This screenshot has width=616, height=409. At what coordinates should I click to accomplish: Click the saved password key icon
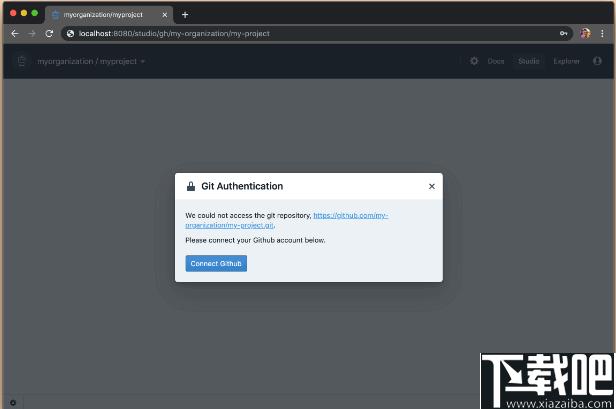pyautogui.click(x=563, y=34)
